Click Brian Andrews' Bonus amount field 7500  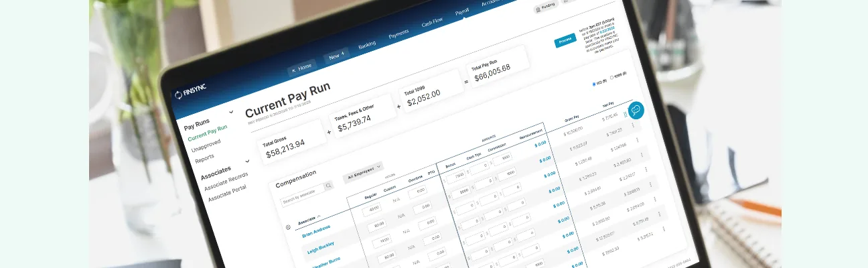(x=457, y=175)
